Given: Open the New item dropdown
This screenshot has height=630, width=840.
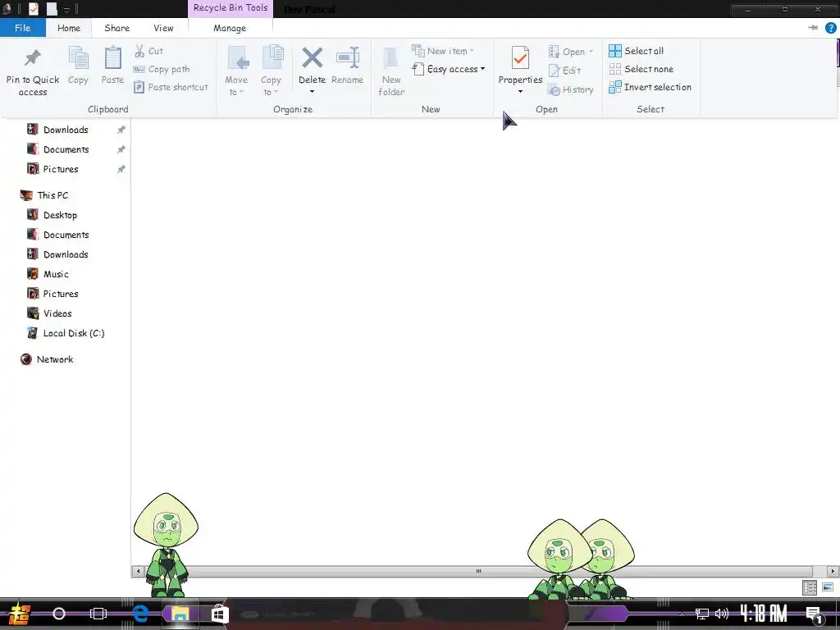Looking at the screenshot, I should coord(442,51).
